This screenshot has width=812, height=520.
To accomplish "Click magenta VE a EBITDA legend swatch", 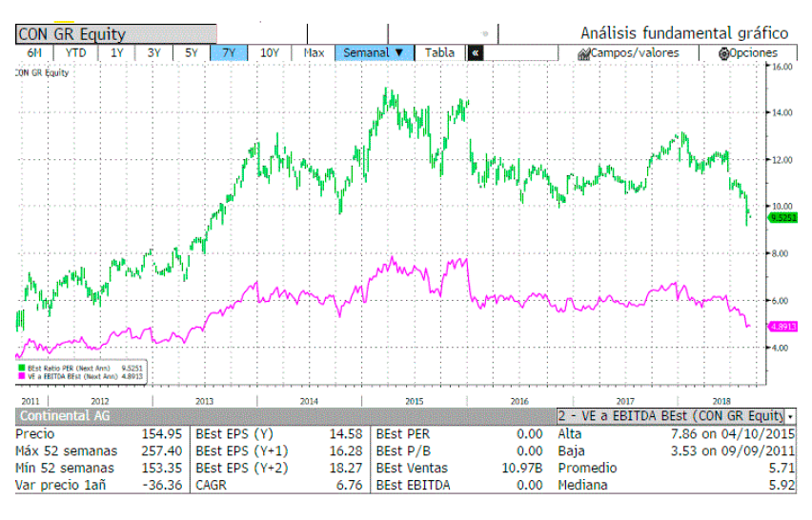I will click(21, 374).
